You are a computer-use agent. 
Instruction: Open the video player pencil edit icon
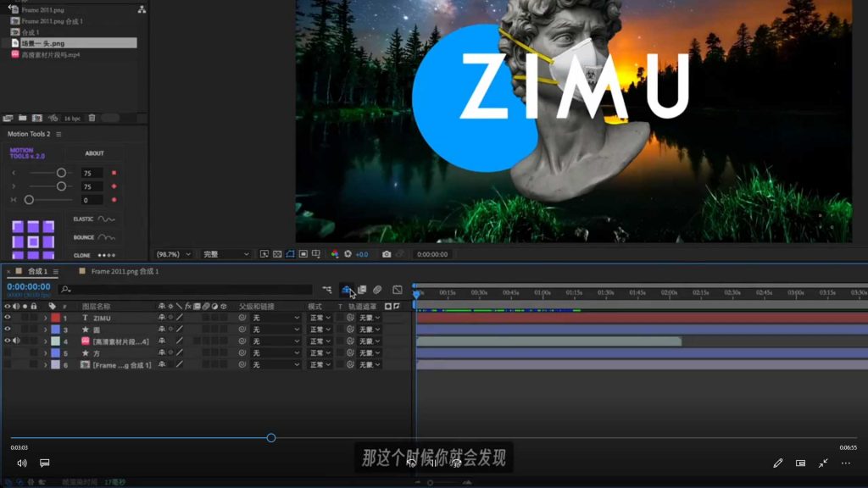pyautogui.click(x=778, y=463)
